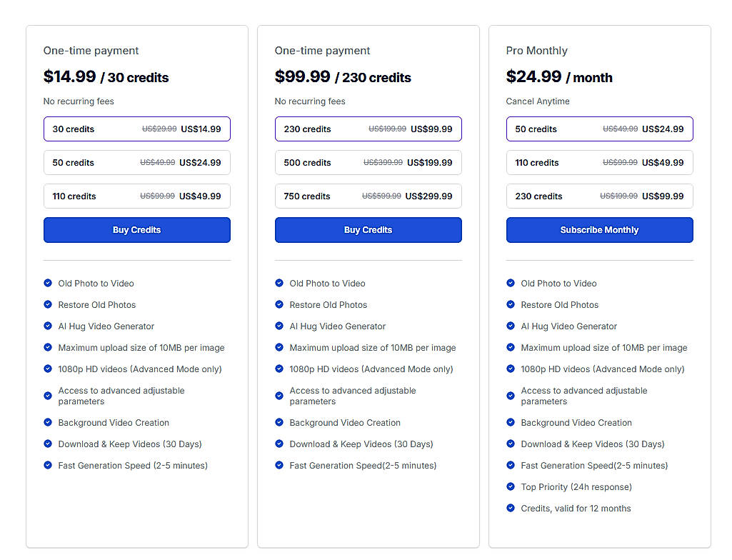
Task: Click checkmark beside Restore Old Photos in Pro Monthly card
Action: pos(510,304)
